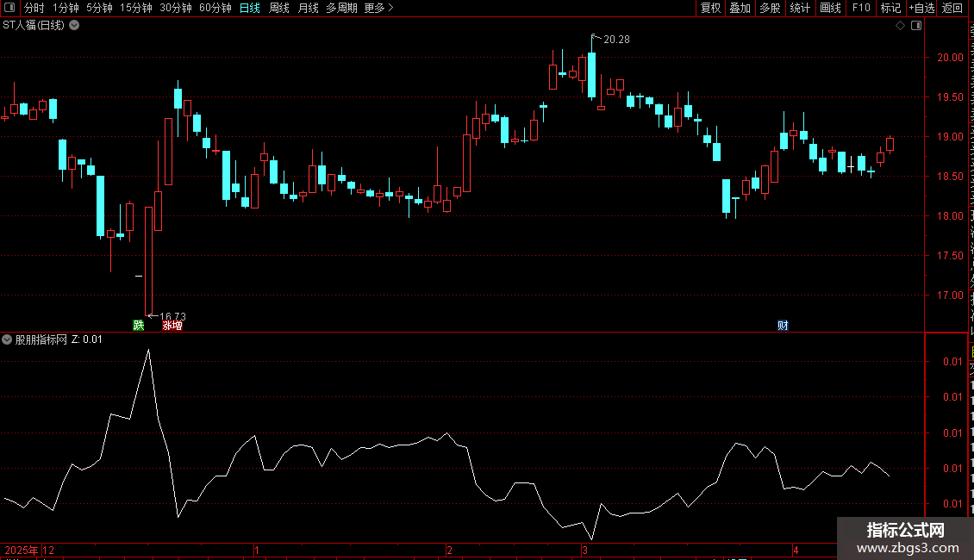Click the 20.28 high price label
The image size is (974, 560).
click(616, 40)
